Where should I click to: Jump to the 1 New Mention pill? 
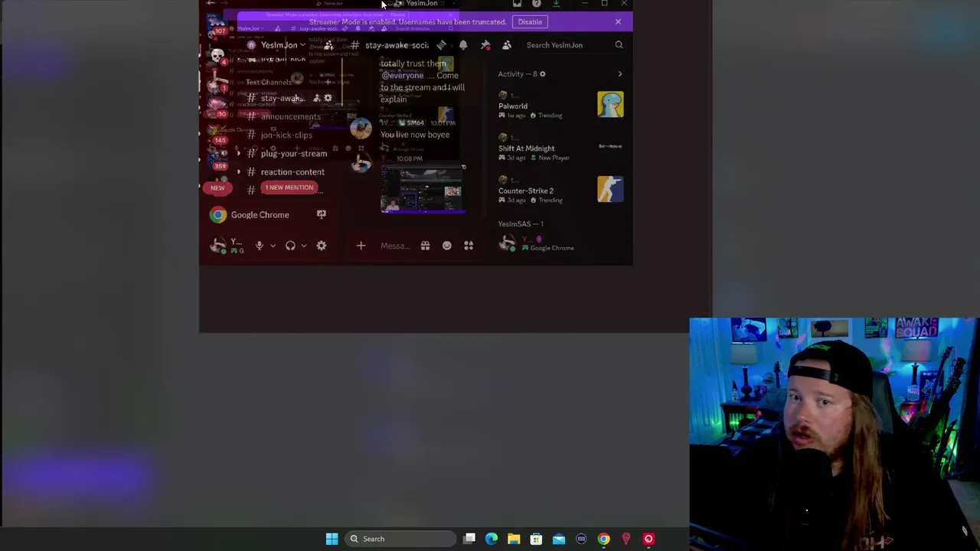289,187
